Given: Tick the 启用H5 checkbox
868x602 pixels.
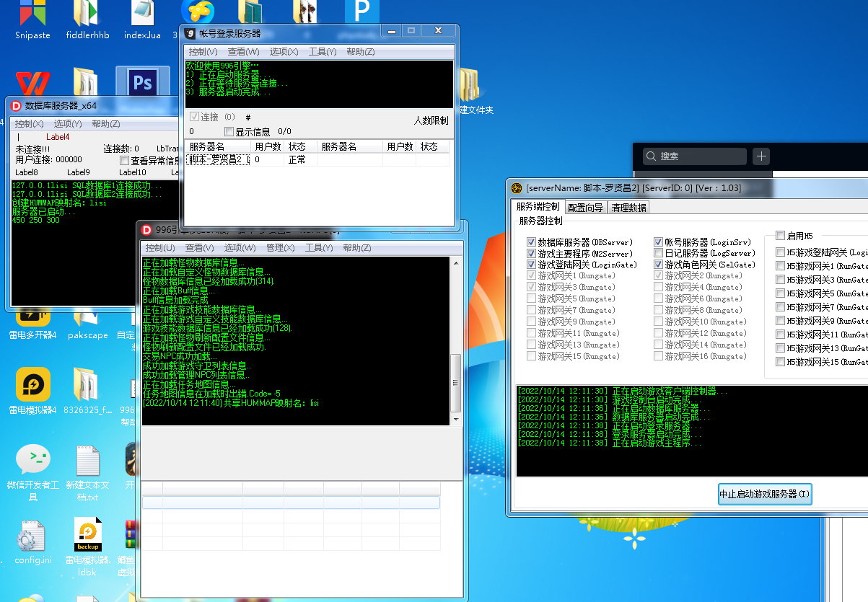Looking at the screenshot, I should click(x=780, y=236).
